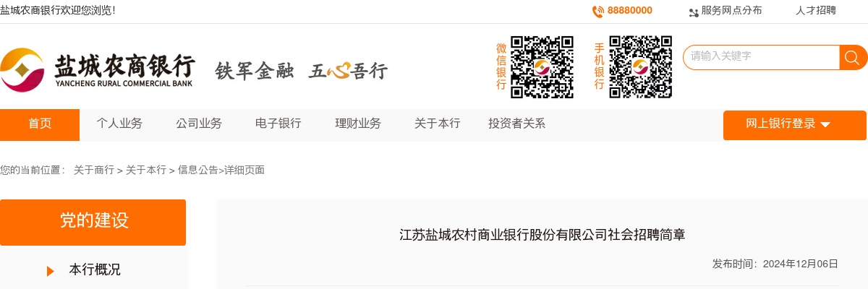Open the 投资者关系 menu
The height and width of the screenshot is (289, 868).
pyautogui.click(x=517, y=124)
